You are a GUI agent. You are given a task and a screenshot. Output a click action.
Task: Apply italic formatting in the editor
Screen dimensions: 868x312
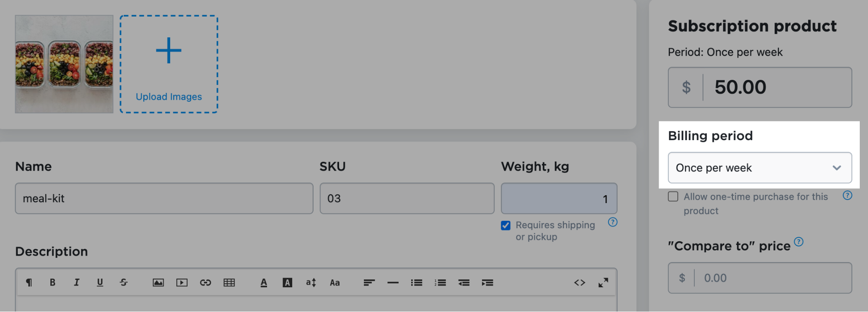pos(76,282)
